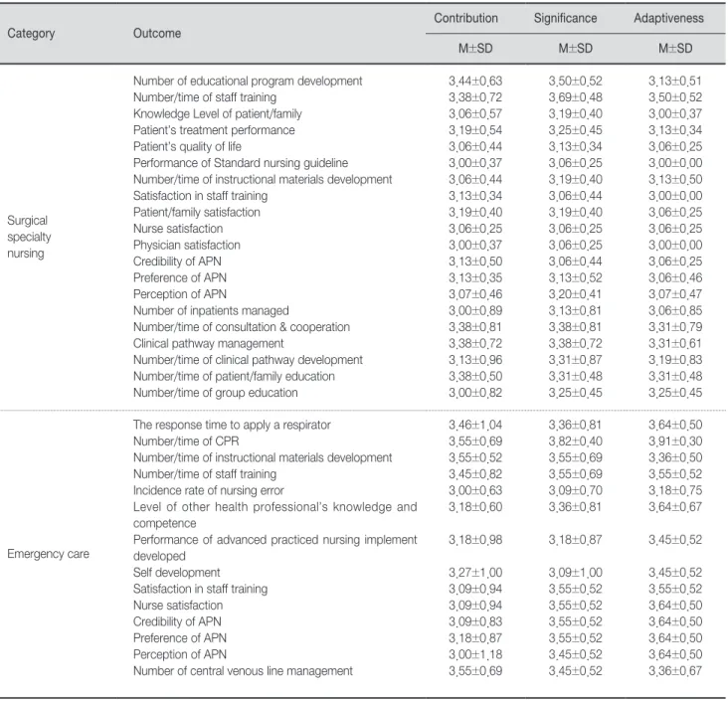Click Patient's quality of life outcome

coord(187,147)
